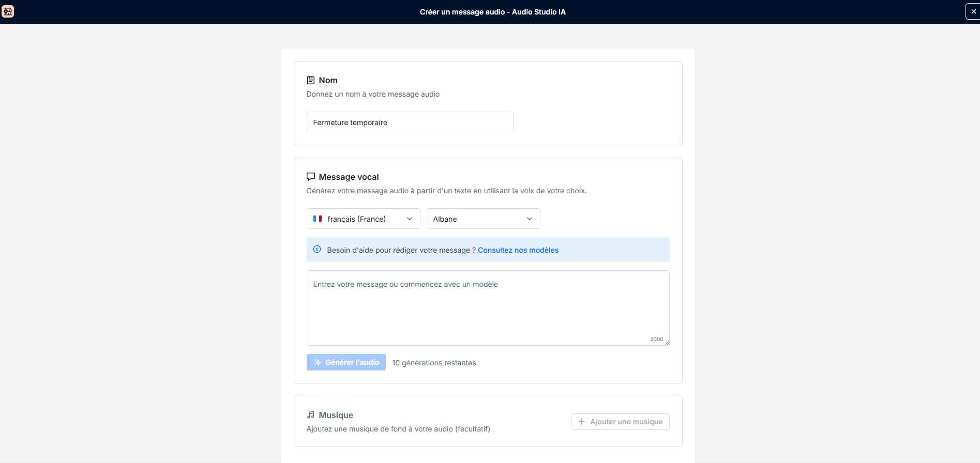The height and width of the screenshot is (463, 980).
Task: Close the Audio Studio IA dialog
Action: 973,11
